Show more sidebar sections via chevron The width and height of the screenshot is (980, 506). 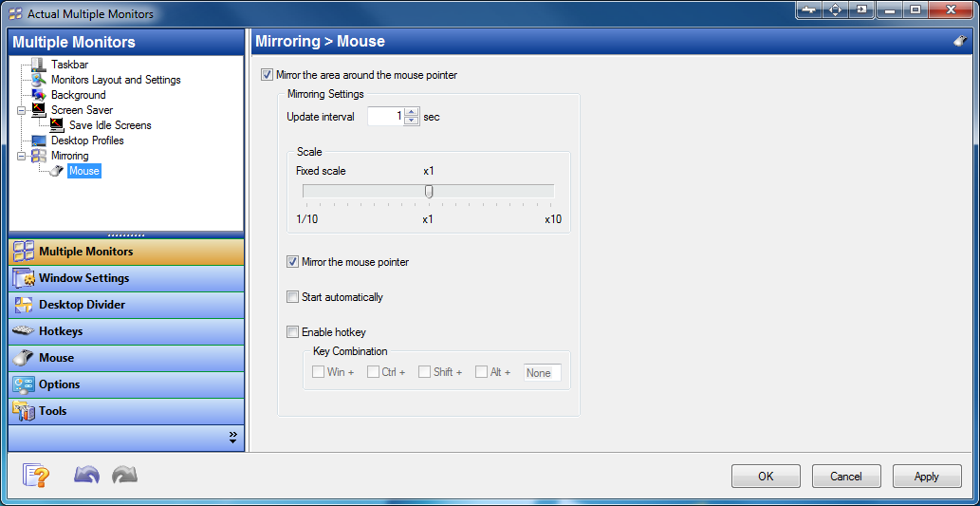point(233,438)
